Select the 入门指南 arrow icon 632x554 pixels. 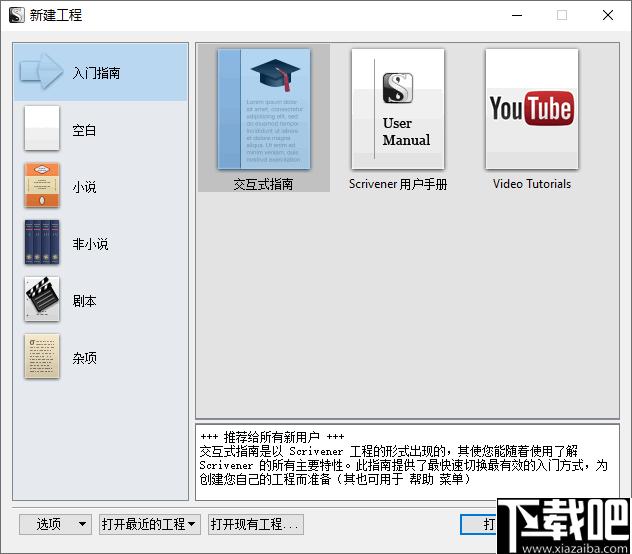coord(42,71)
